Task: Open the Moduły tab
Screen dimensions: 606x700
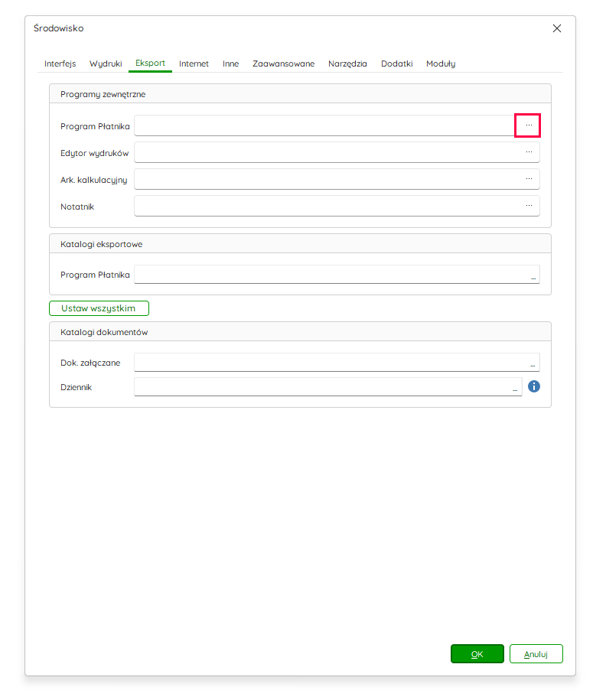Action: point(440,63)
